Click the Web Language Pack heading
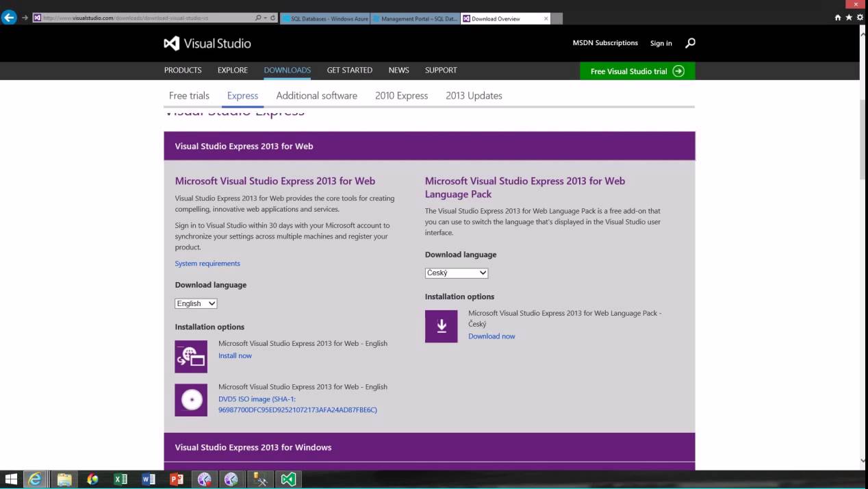 point(525,188)
